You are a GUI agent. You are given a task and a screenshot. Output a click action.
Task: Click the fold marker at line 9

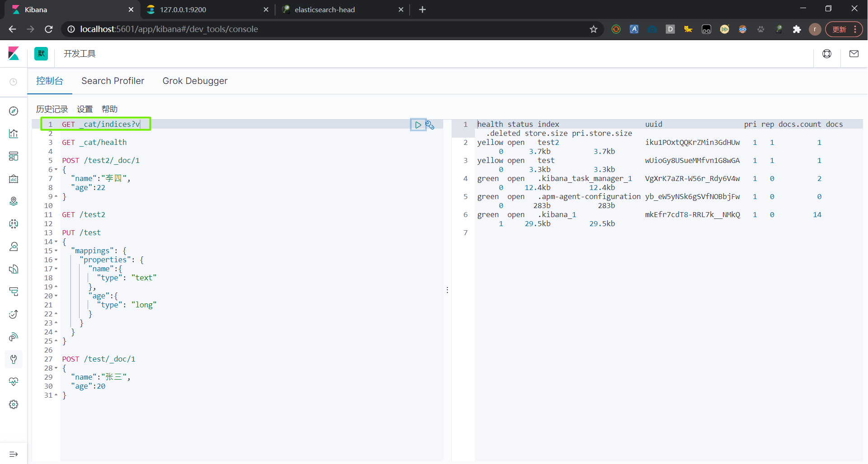tap(56, 197)
